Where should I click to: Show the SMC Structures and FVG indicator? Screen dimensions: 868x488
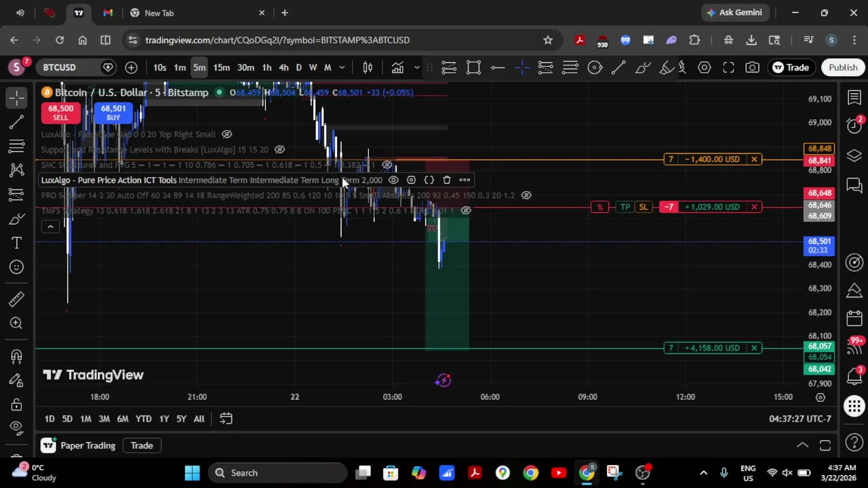[387, 165]
